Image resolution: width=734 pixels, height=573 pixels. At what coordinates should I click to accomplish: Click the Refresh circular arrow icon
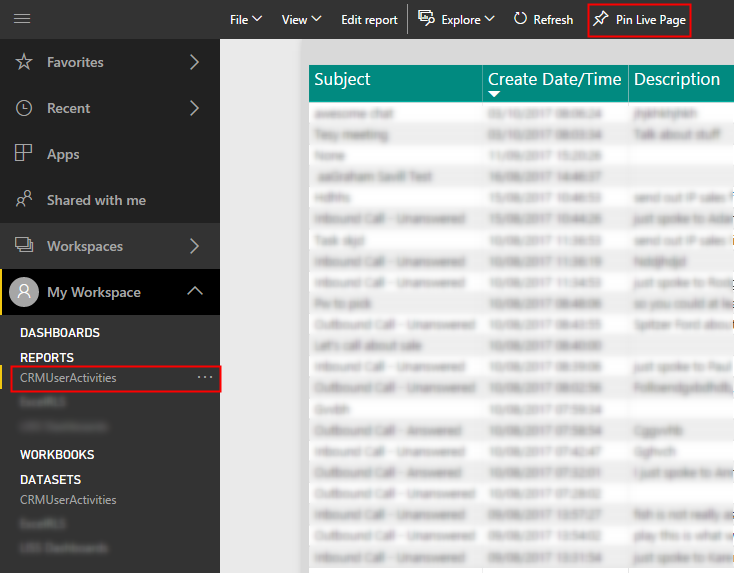pyautogui.click(x=520, y=19)
